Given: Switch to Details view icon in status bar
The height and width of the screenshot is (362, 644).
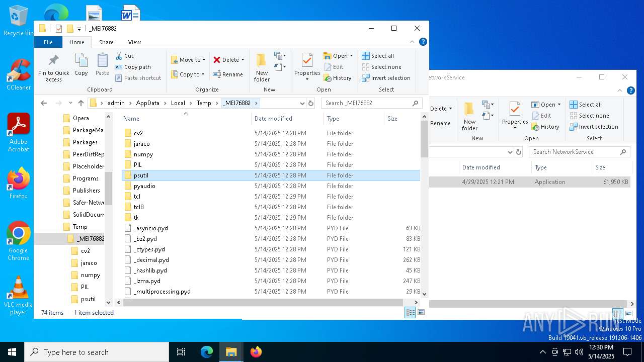Looking at the screenshot, I should [x=410, y=313].
